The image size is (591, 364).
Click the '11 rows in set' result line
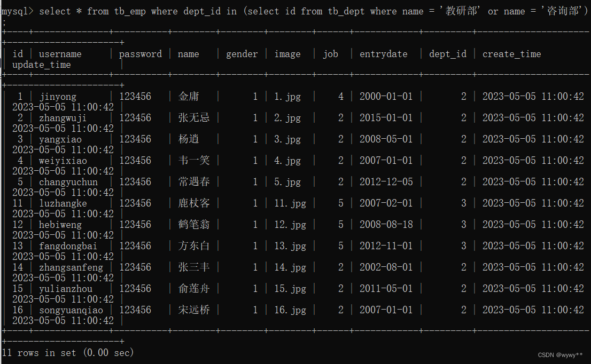(67, 353)
